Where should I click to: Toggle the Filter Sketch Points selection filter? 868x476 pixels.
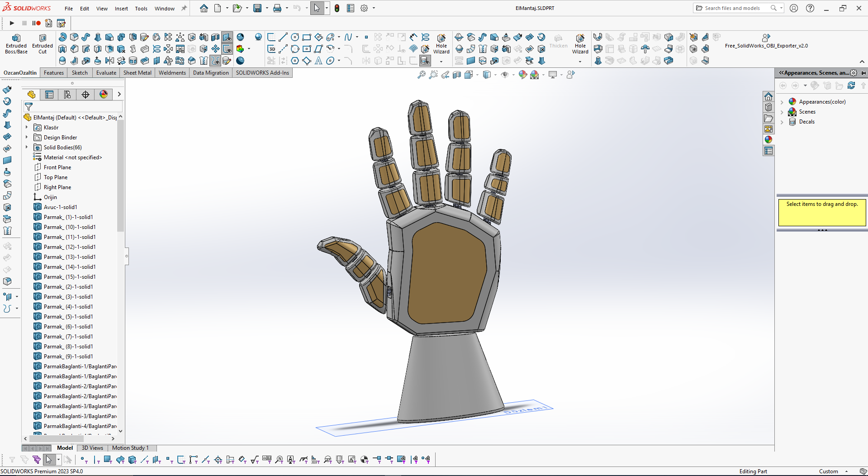(169, 460)
